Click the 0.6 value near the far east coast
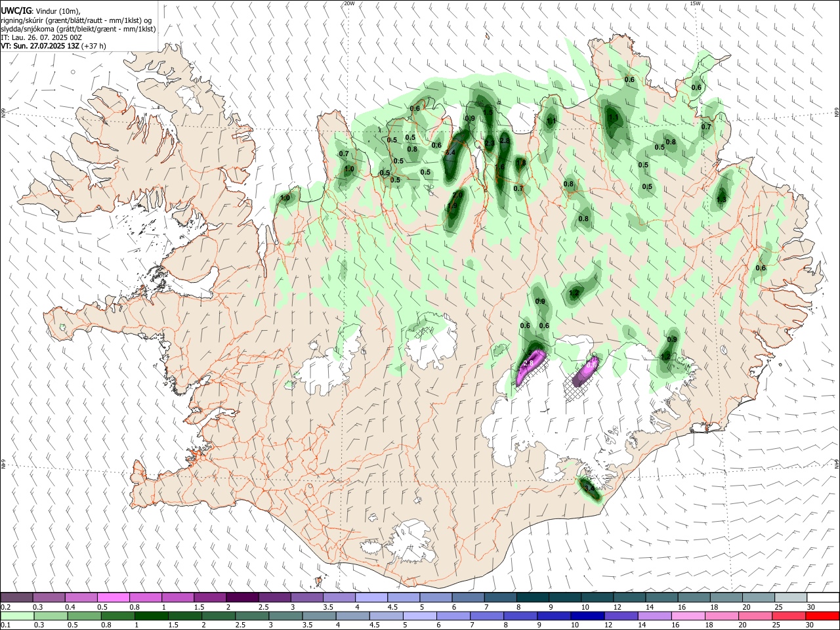Image resolution: width=840 pixels, height=630 pixels. (761, 268)
